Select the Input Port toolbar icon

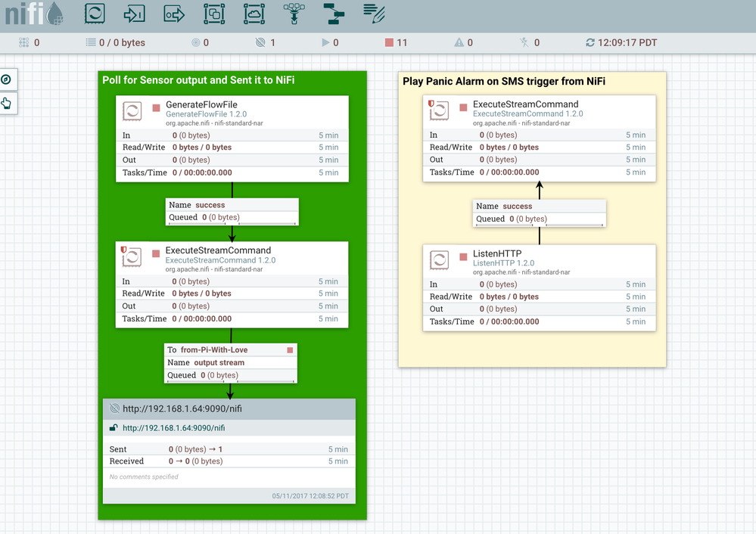[134, 14]
